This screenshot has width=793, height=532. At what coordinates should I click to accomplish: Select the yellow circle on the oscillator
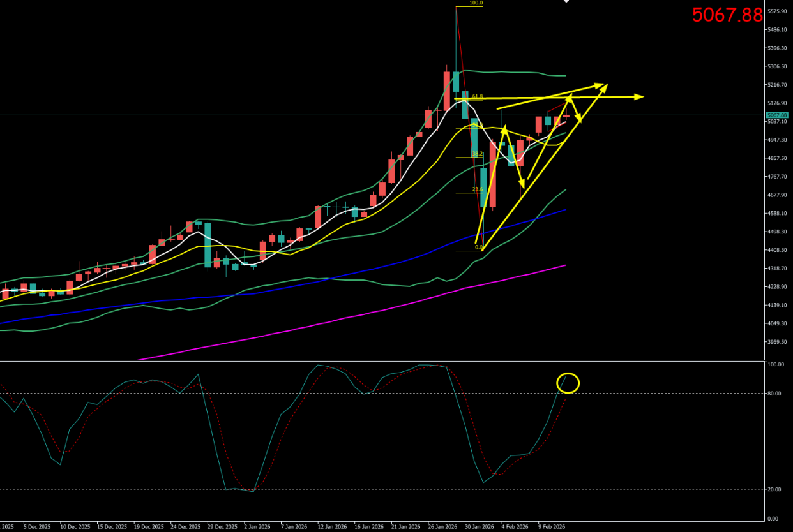(568, 383)
